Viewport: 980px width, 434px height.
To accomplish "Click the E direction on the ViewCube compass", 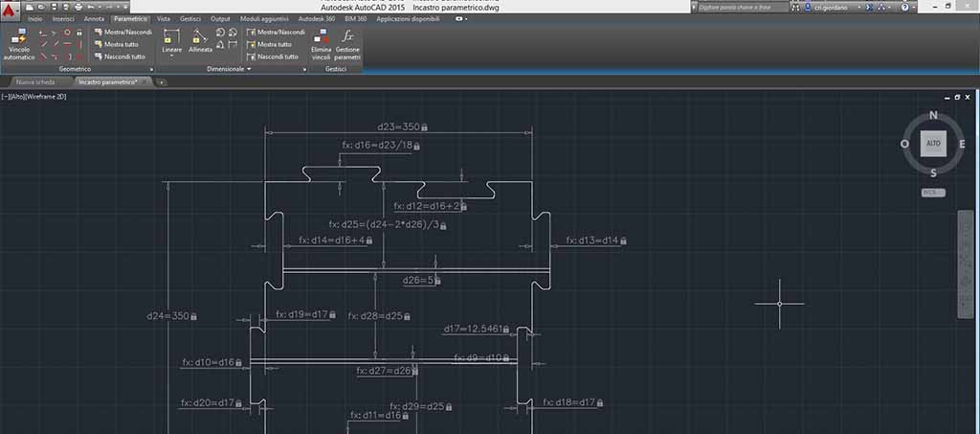I will coord(962,144).
